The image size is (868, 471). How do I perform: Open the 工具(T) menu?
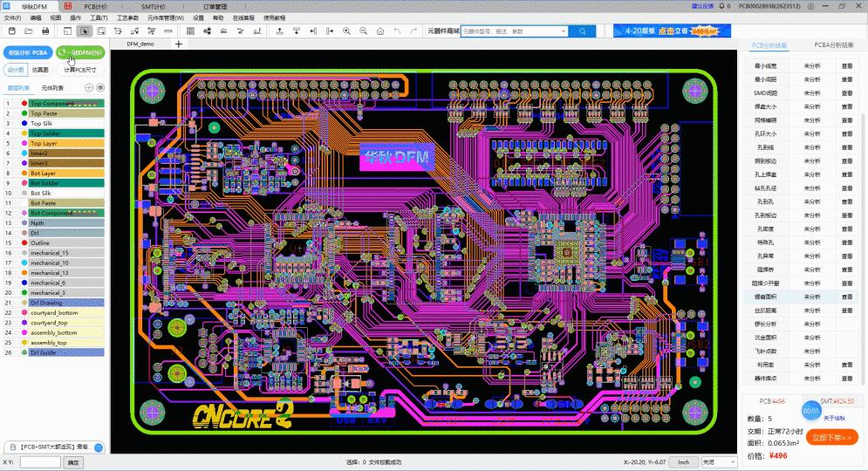(x=99, y=17)
